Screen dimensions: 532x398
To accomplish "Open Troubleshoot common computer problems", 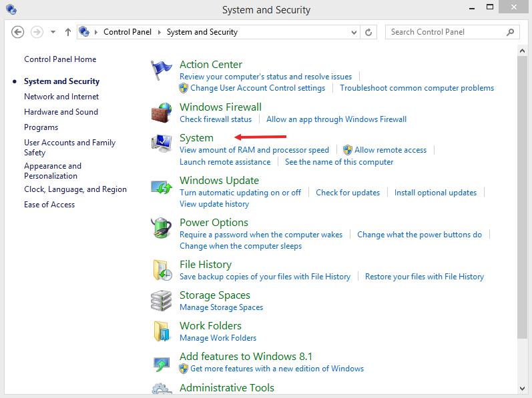I will [417, 88].
